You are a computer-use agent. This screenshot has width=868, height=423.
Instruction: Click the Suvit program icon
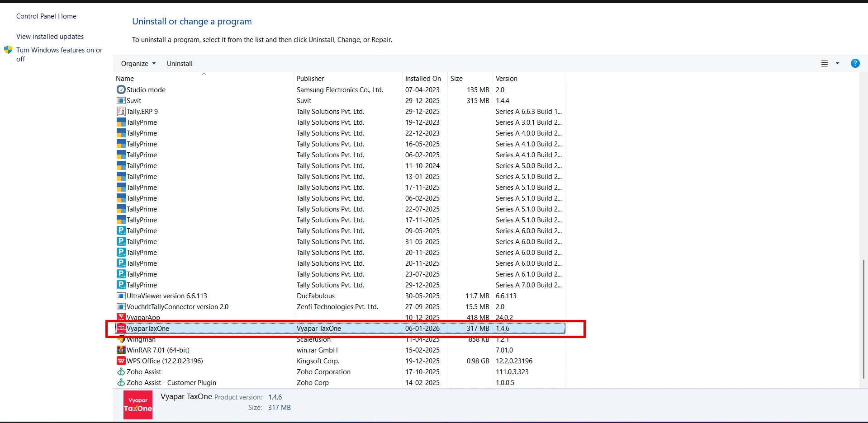point(121,100)
